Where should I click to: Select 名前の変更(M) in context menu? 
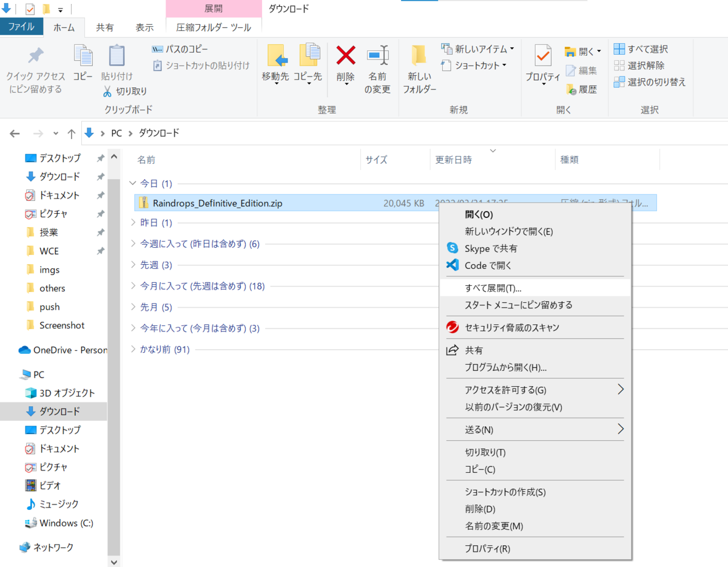[534, 526]
